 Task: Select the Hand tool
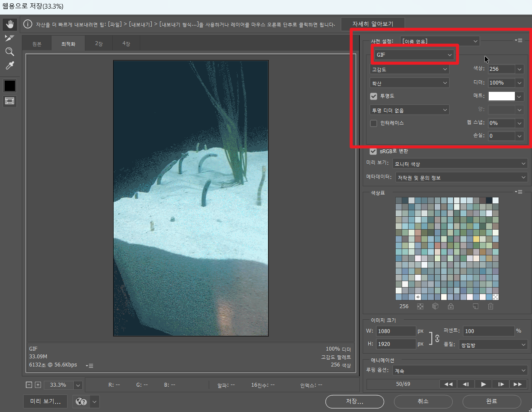[x=9, y=24]
